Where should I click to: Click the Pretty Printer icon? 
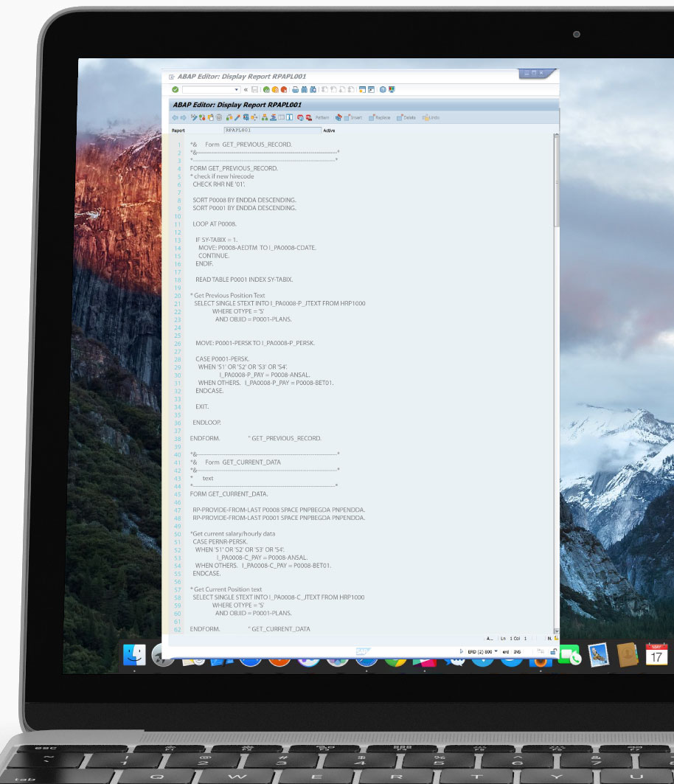338,117
